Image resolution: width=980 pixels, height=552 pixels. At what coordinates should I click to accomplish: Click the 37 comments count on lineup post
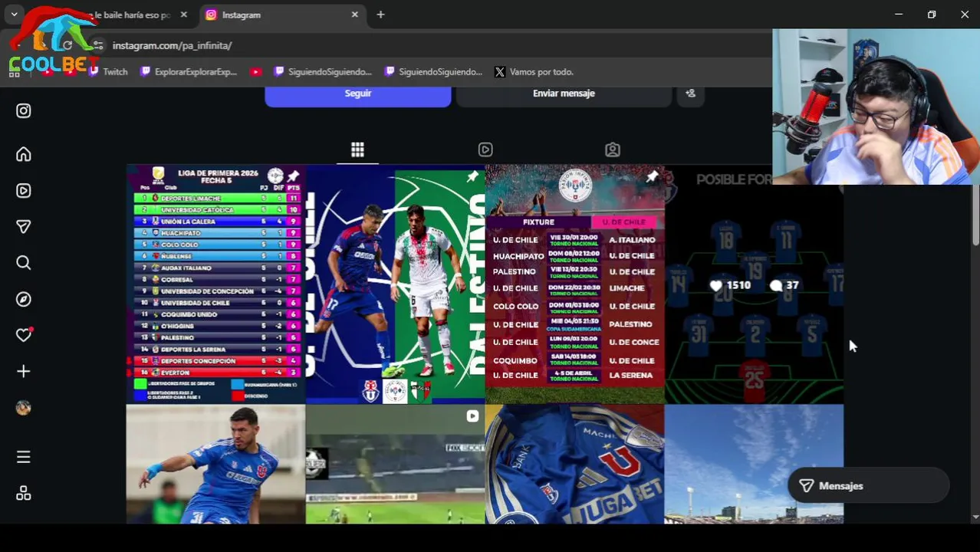[785, 285]
